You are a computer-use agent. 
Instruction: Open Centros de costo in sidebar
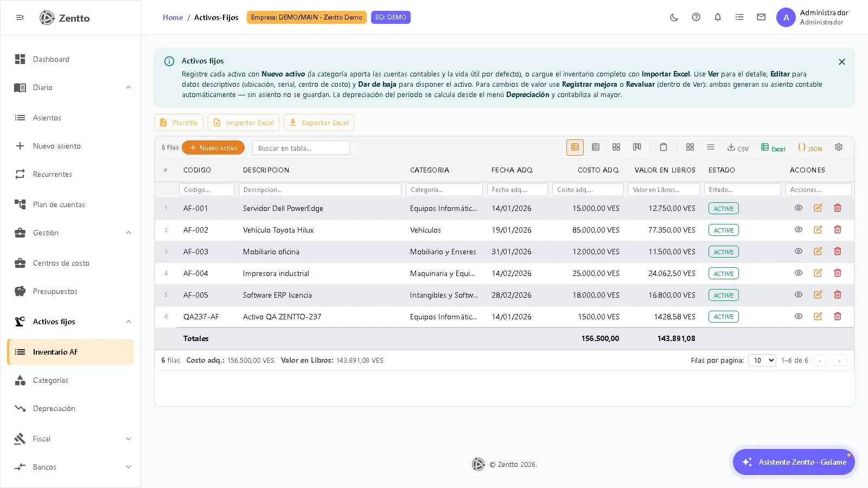point(71,263)
